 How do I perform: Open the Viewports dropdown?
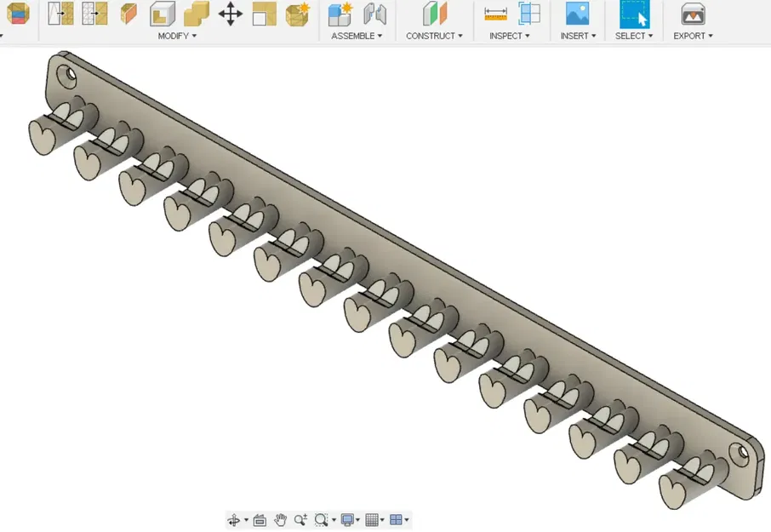(397, 520)
